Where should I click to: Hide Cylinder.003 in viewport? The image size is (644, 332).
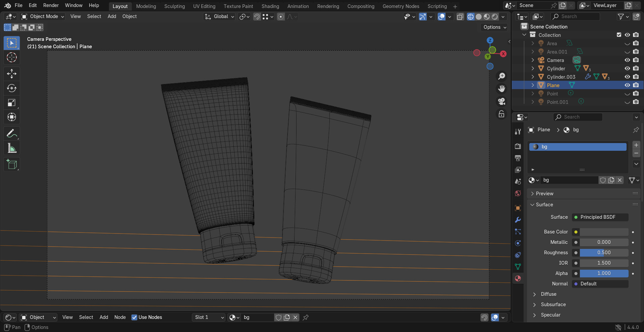coord(627,77)
